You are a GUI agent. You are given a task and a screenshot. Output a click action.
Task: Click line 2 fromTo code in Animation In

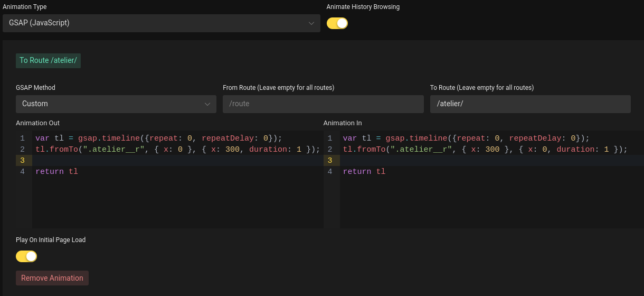point(485,150)
